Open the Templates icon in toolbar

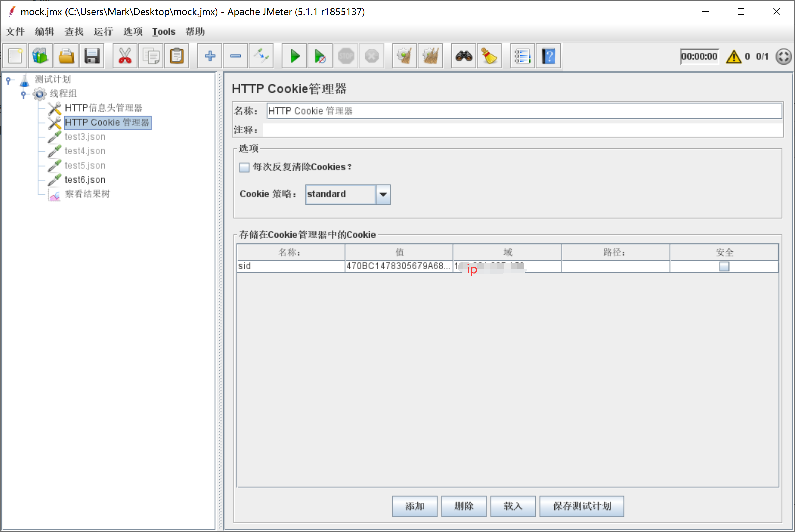40,56
